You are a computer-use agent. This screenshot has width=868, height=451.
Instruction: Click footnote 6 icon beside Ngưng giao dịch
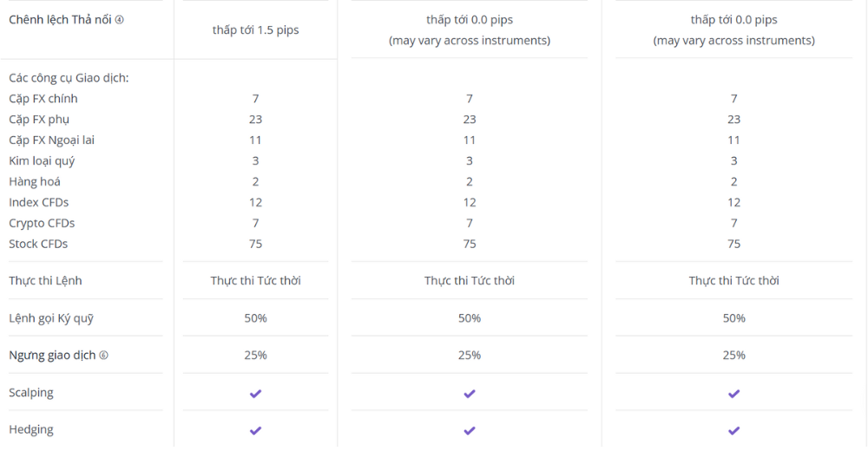click(104, 356)
